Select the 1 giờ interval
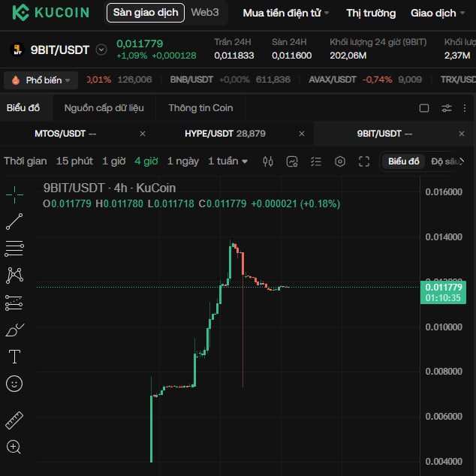Image resolution: width=476 pixels, height=476 pixels. 113,161
